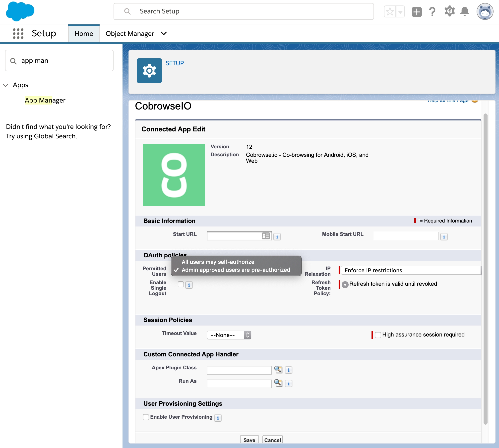Save the connected app edit
This screenshot has height=448, width=499.
click(249, 440)
